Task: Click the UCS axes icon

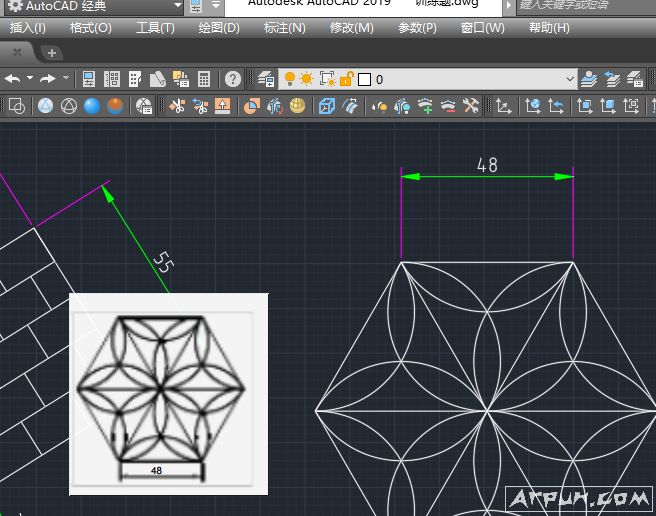Action: [x=503, y=106]
